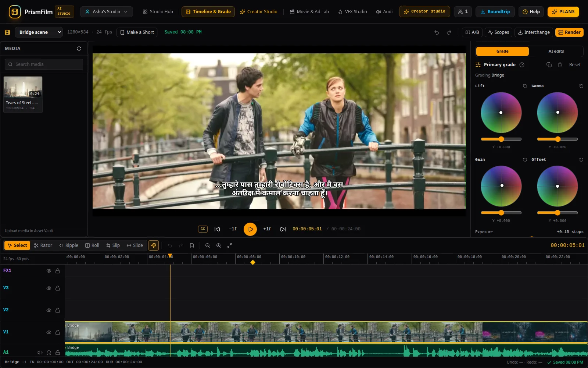Screen dimensions: 588x368
Task: Reset the Lift wheel
Action: (525, 86)
